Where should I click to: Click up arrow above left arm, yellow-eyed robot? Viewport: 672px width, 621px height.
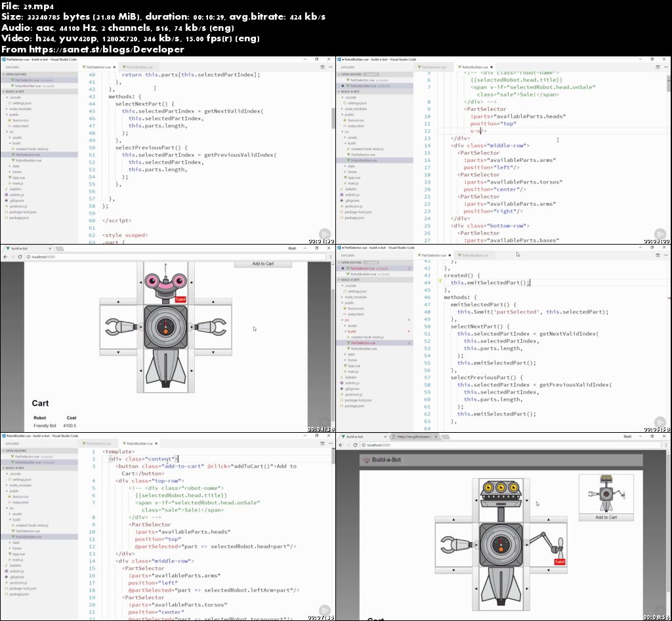pyautogui.click(x=454, y=519)
